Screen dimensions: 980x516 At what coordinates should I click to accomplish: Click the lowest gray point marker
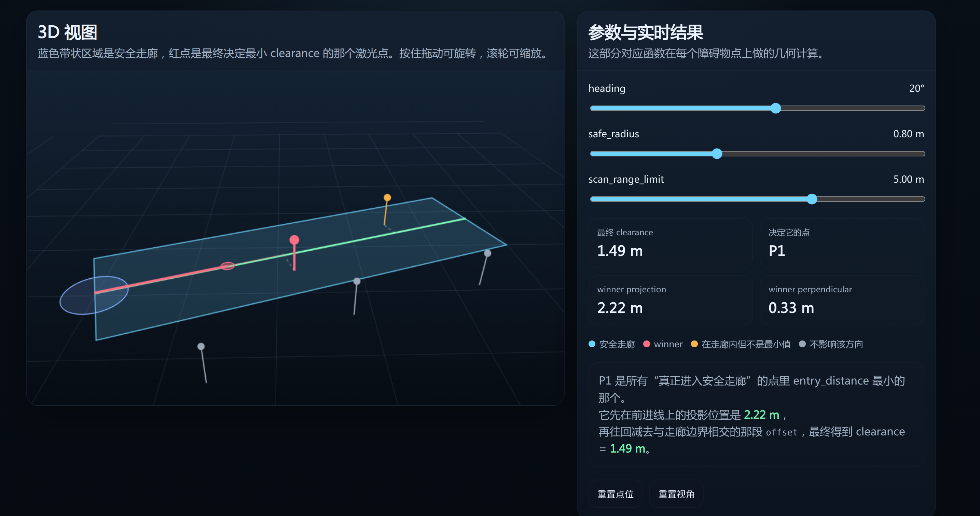pyautogui.click(x=201, y=346)
